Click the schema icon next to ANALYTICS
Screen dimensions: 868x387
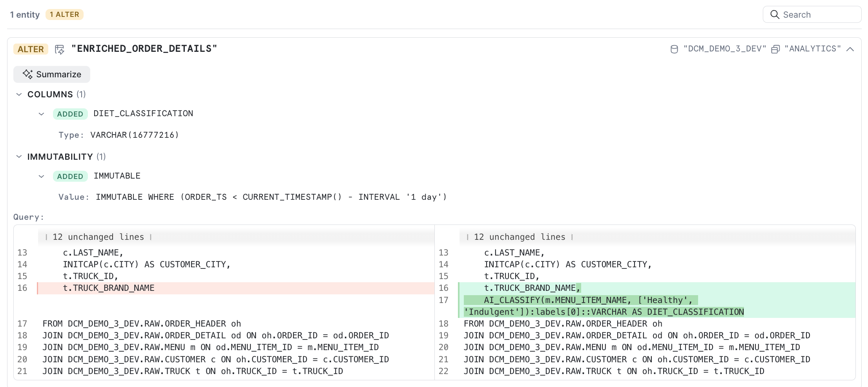(775, 49)
